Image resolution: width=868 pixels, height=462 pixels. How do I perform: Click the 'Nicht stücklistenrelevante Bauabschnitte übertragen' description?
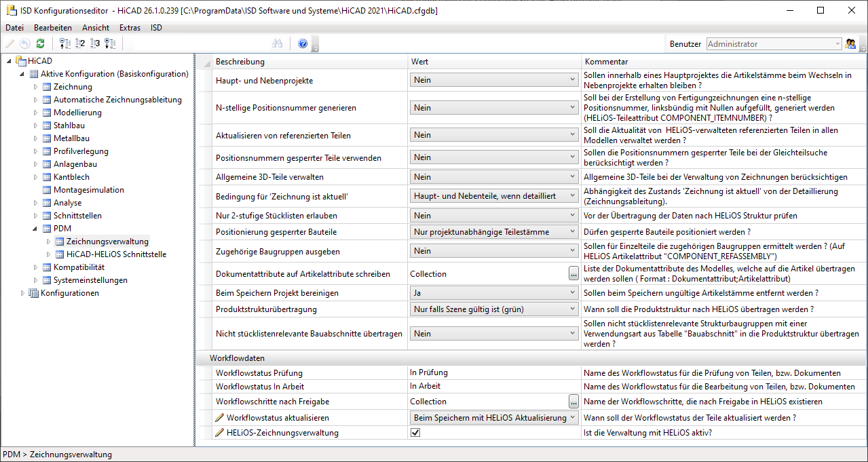click(309, 334)
